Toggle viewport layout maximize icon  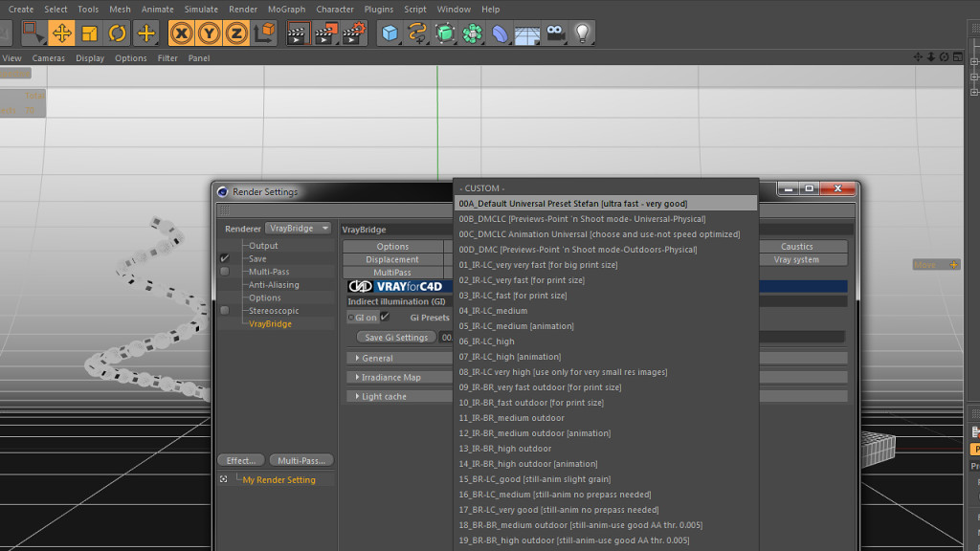(x=957, y=56)
